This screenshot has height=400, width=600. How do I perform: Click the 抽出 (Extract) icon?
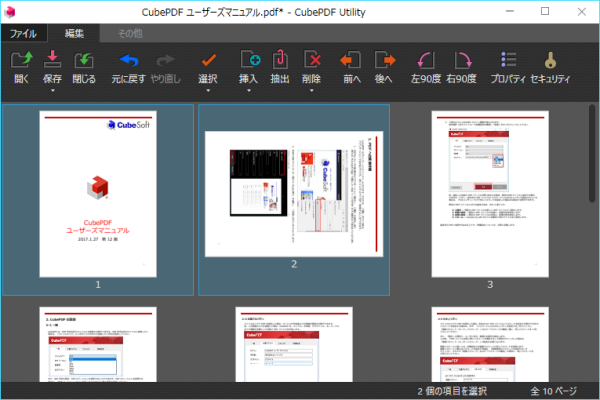[x=280, y=59]
